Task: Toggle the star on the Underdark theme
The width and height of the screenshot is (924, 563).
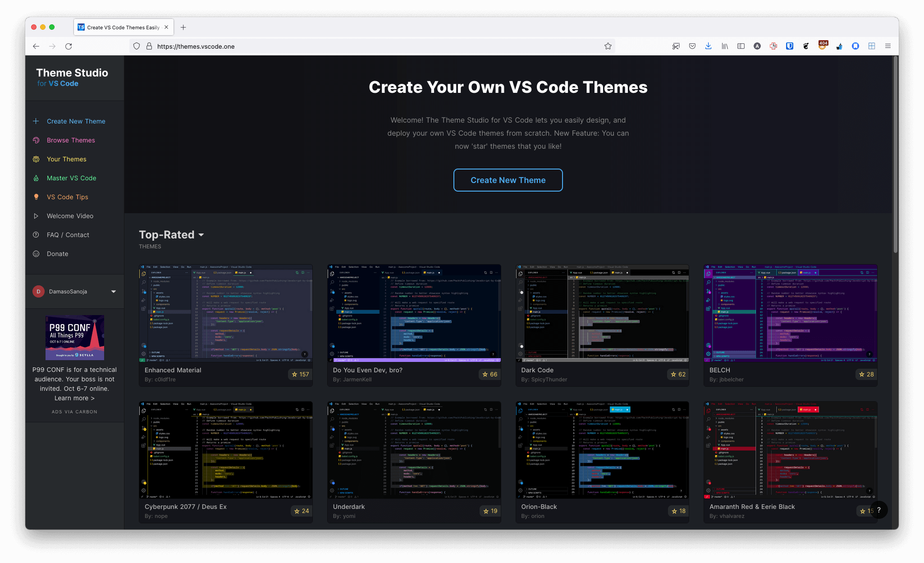Action: coord(490,511)
